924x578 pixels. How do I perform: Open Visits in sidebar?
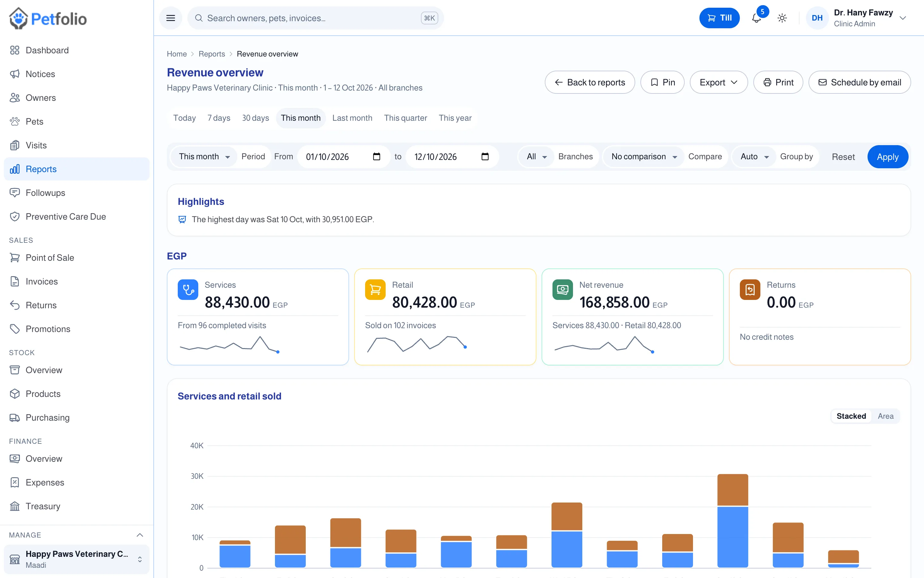[76, 145]
